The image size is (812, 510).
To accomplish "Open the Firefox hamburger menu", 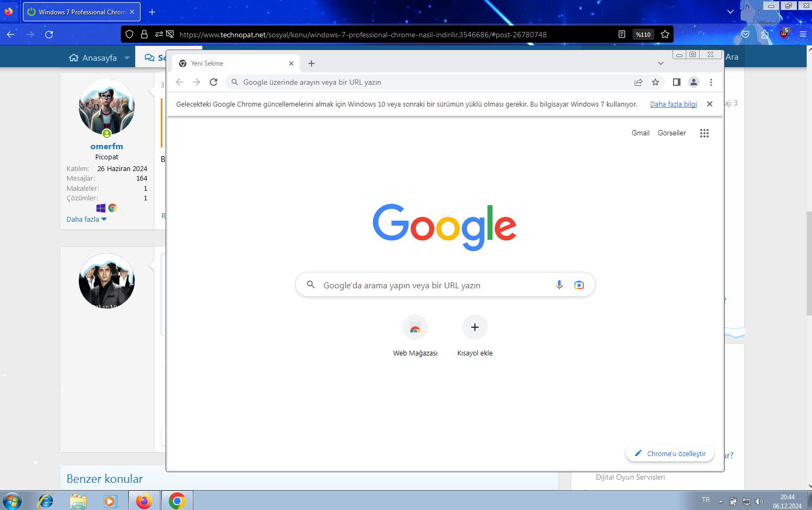I will point(803,34).
